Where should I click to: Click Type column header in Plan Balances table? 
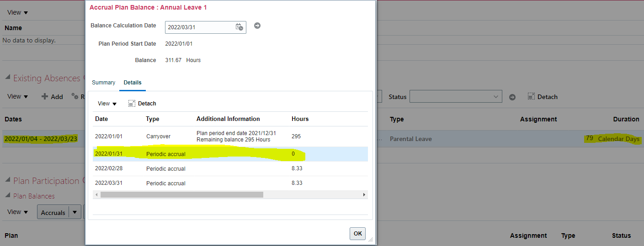point(568,236)
